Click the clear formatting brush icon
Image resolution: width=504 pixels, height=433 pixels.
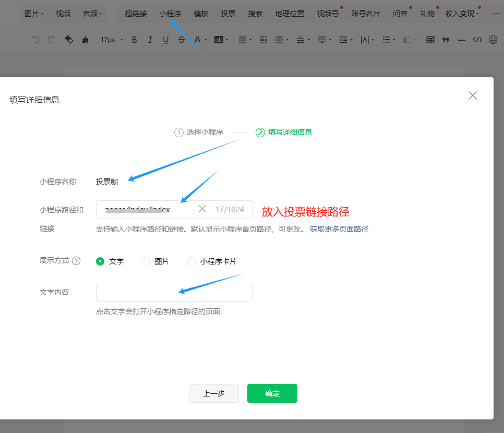pyautogui.click(x=85, y=40)
